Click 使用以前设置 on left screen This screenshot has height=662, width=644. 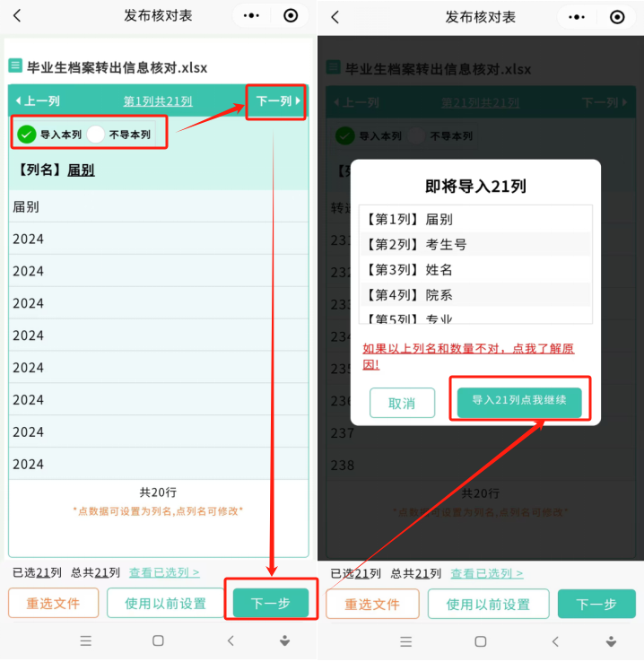[165, 603]
